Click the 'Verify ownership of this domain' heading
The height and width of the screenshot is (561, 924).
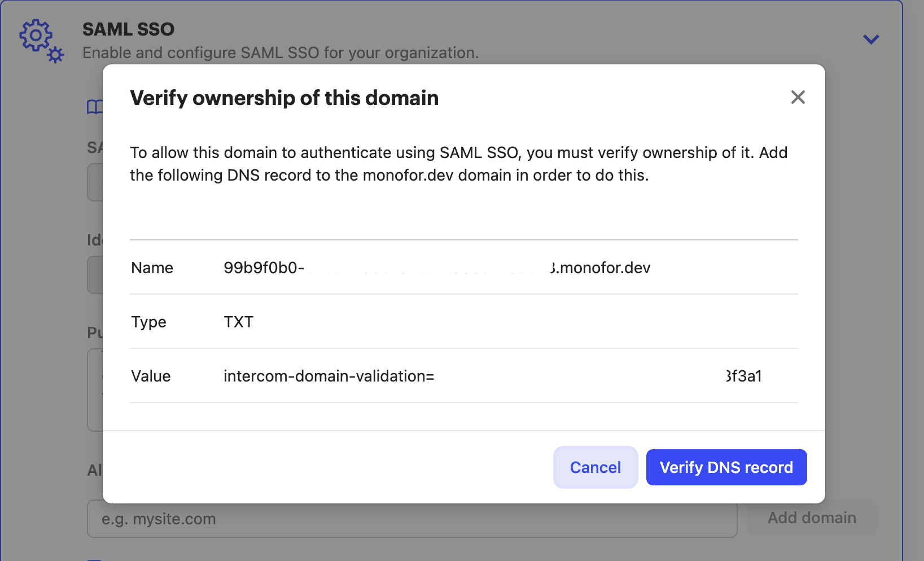[284, 98]
